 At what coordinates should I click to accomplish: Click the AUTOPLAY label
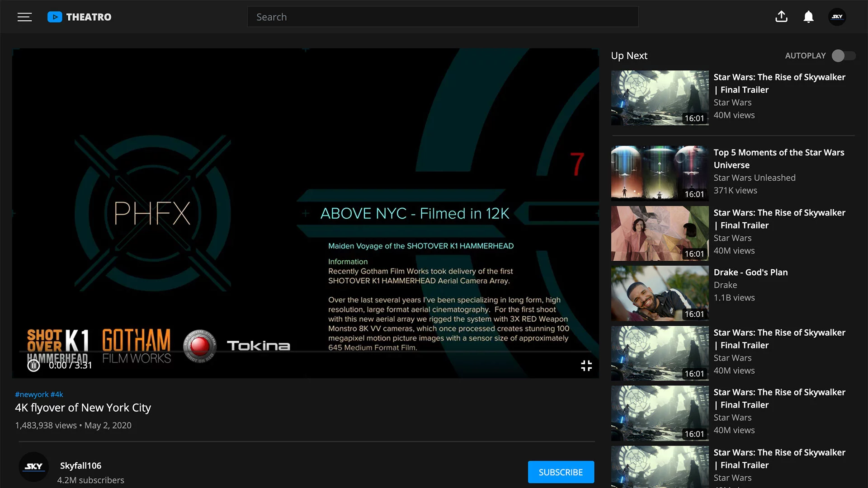point(805,56)
